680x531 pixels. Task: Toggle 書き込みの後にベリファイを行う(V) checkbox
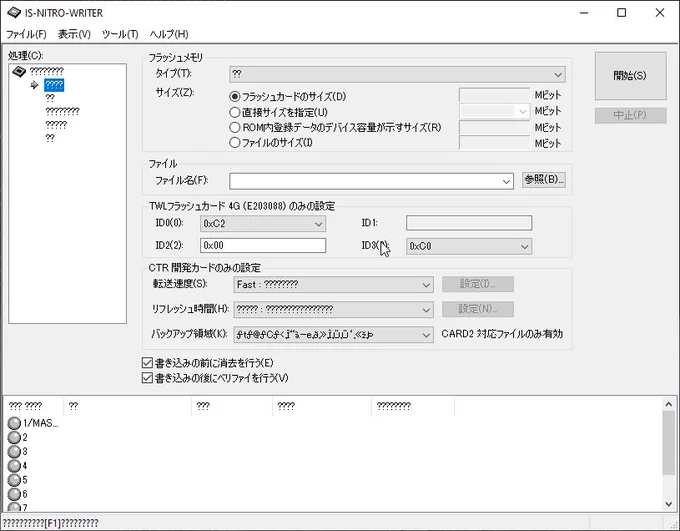coord(147,378)
